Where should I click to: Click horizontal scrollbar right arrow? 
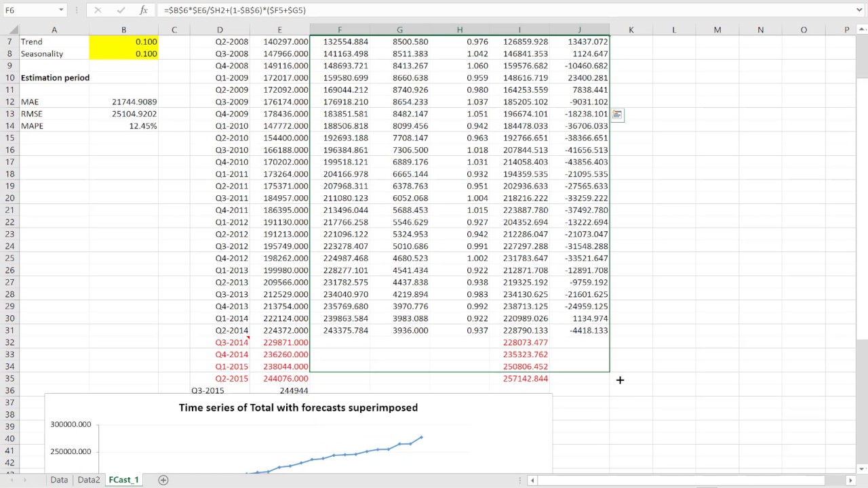pyautogui.click(x=850, y=480)
